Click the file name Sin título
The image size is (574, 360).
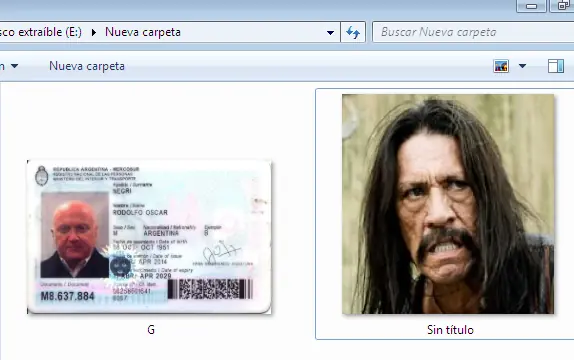click(x=450, y=330)
